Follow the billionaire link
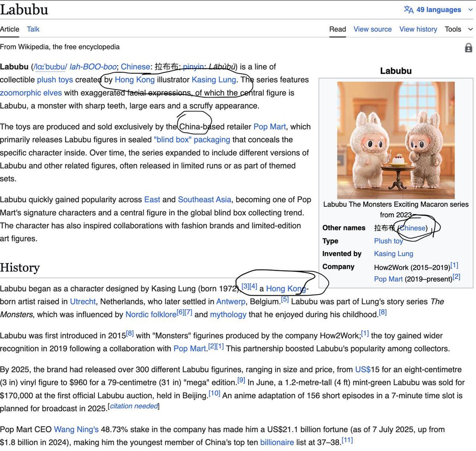This screenshot has height=451, width=476. pyautogui.click(x=277, y=442)
